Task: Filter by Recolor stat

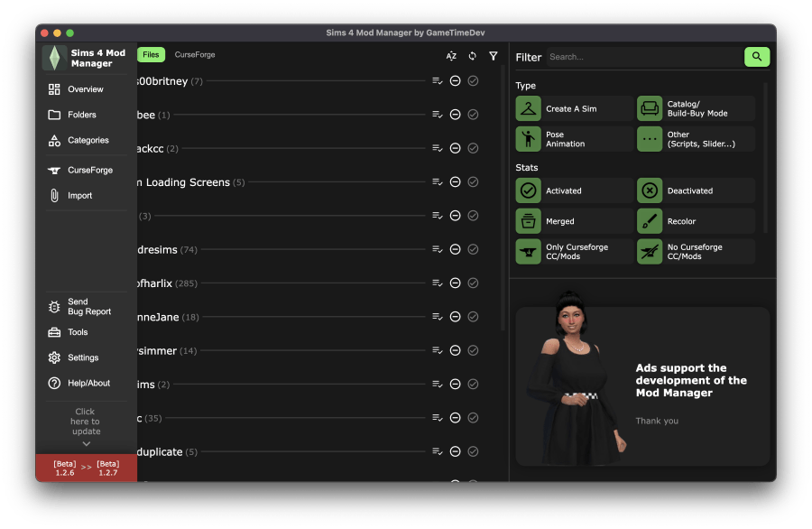Action: coord(696,221)
